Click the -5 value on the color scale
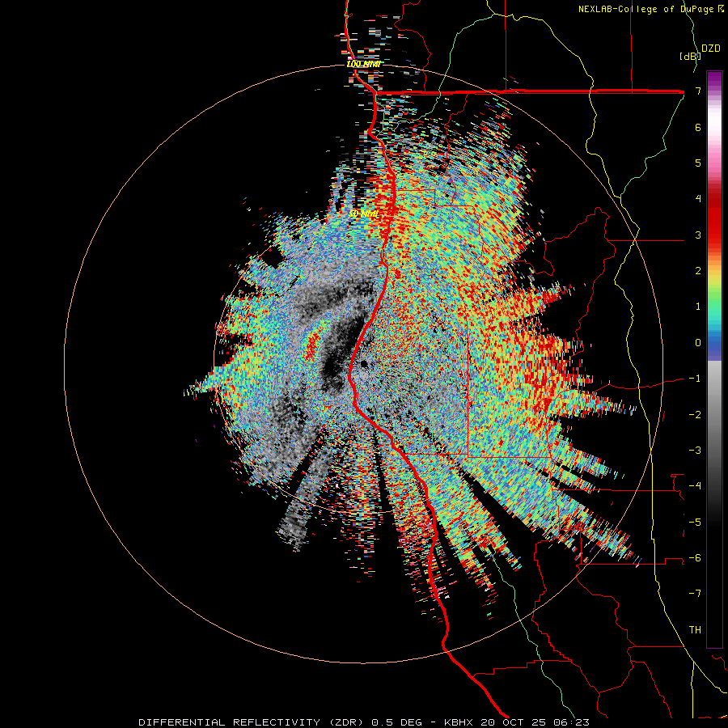This screenshot has width=728, height=728. click(x=695, y=523)
